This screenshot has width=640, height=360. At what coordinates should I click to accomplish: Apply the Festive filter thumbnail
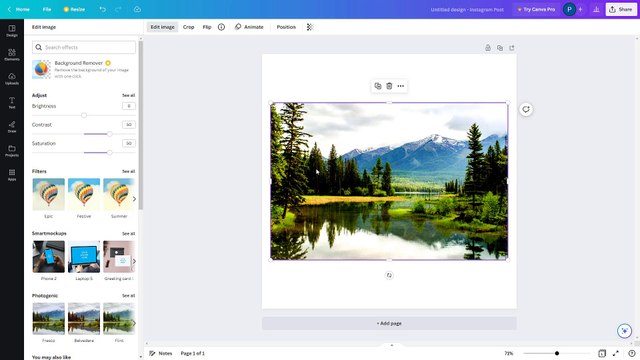84,194
